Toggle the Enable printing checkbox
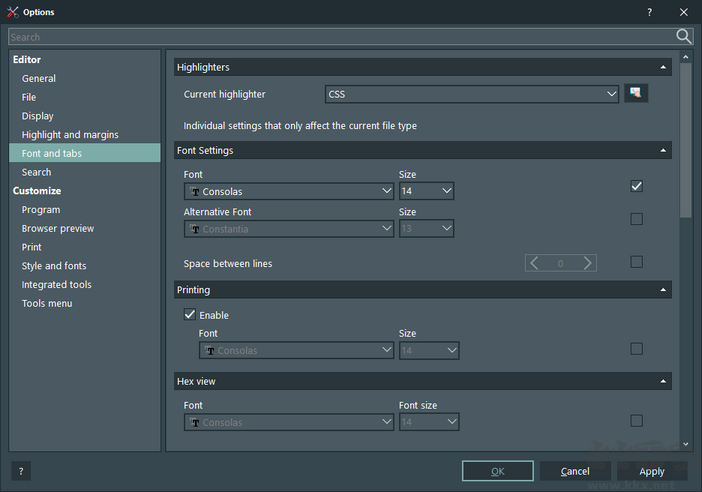Image resolution: width=702 pixels, height=492 pixels. tap(190, 315)
